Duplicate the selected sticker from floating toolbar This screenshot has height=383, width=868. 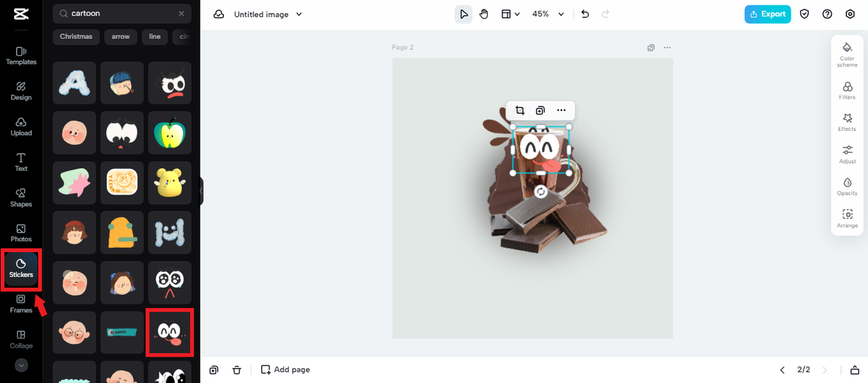click(540, 110)
